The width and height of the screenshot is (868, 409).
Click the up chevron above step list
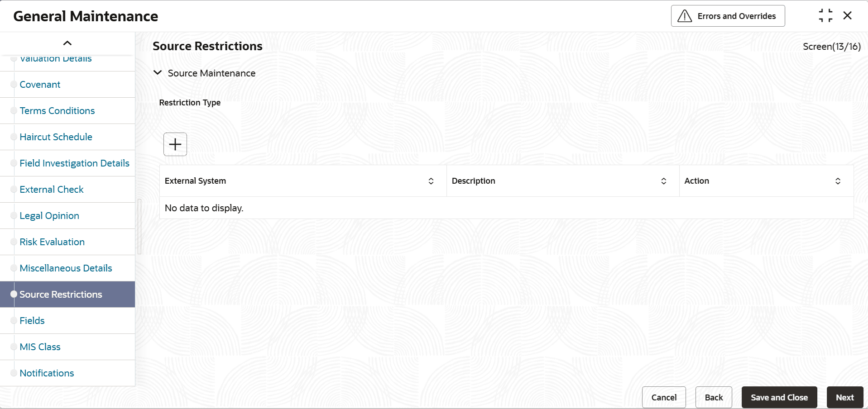click(x=67, y=43)
